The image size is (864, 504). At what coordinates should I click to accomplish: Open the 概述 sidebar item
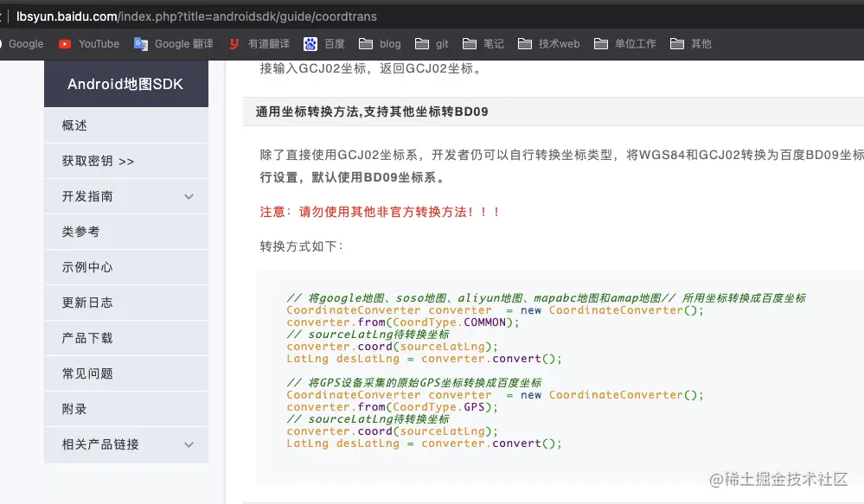click(x=126, y=125)
